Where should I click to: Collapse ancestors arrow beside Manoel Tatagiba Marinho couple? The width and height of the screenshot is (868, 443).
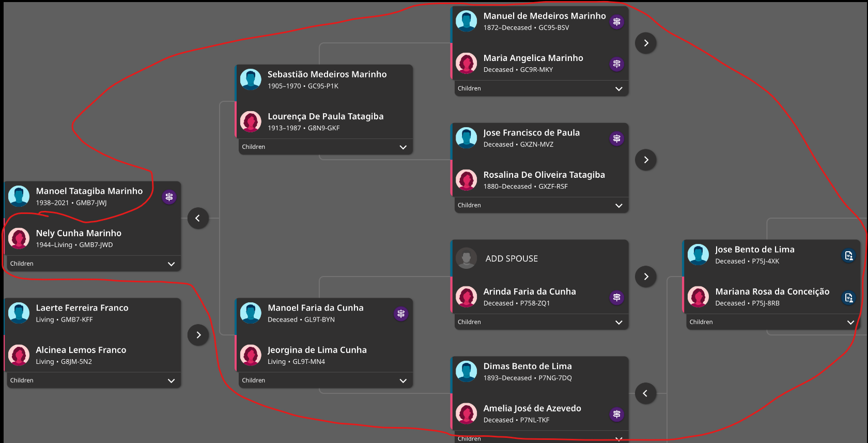[x=198, y=218]
